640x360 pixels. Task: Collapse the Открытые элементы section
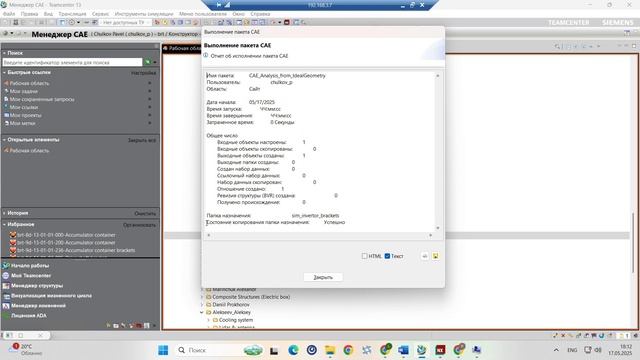pyautogui.click(x=4, y=140)
